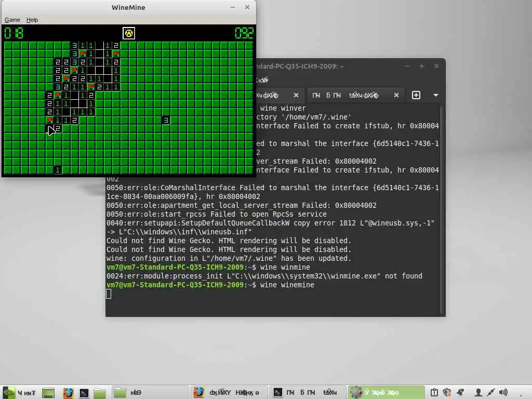Click the user account tray icon

478,393
